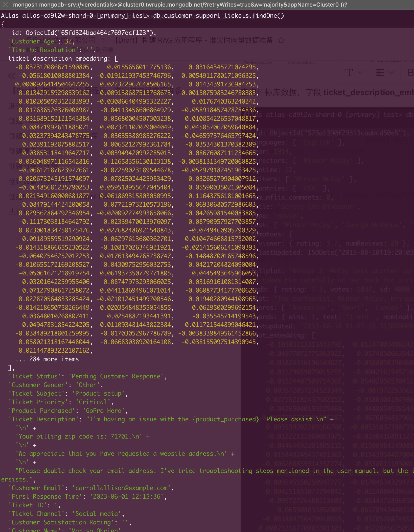This screenshot has height=532, width=414.
Task: Open the paragraph alignment icon in background editor
Action: pyautogui.click(x=380, y=73)
